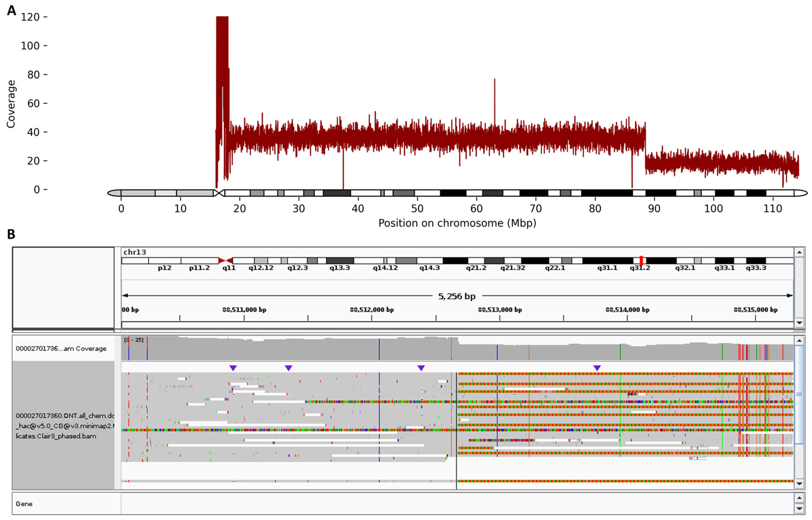Click scroll down arrow in Gene panel
The height and width of the screenshot is (520, 812).
(799, 508)
